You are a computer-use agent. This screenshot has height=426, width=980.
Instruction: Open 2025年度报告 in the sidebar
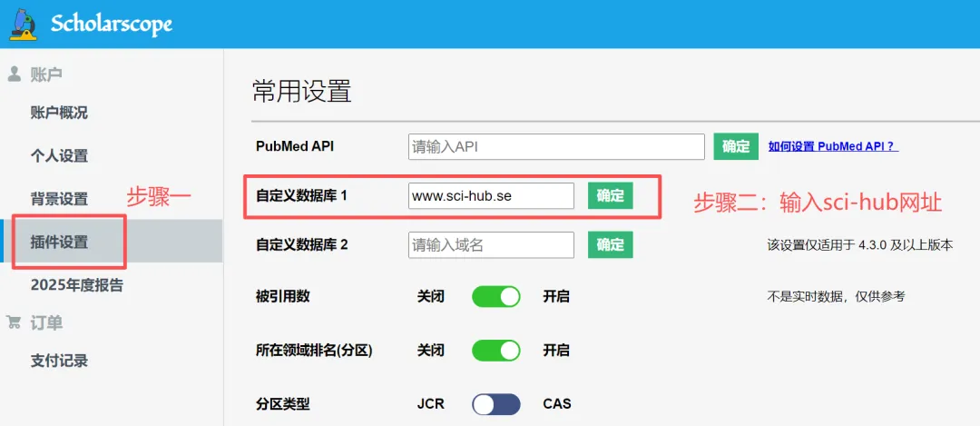(x=77, y=285)
